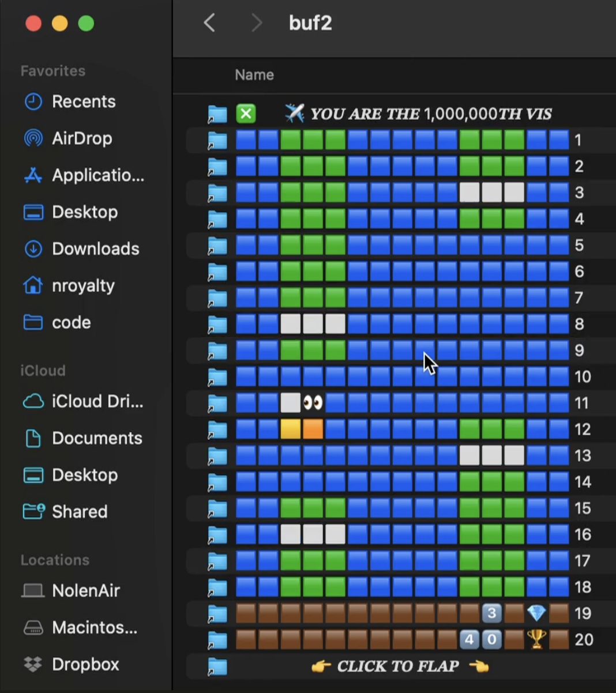Open Recents in the Finder sidebar
Screen dimensions: 616x693
83,101
